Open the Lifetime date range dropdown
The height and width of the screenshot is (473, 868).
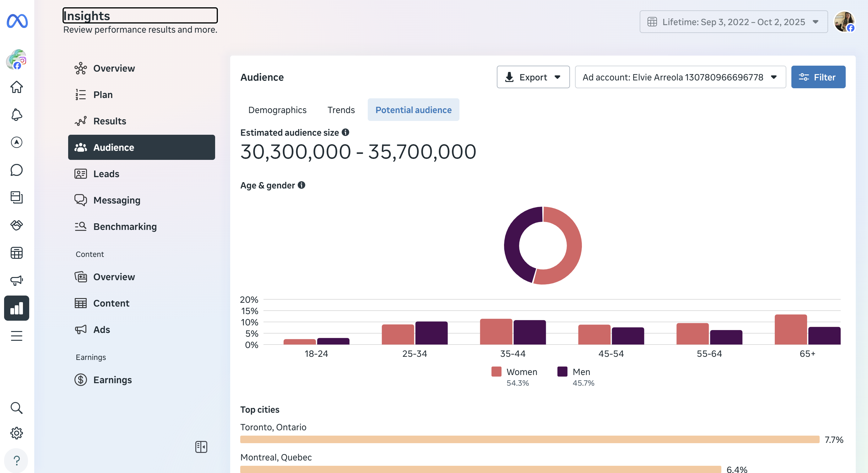733,22
